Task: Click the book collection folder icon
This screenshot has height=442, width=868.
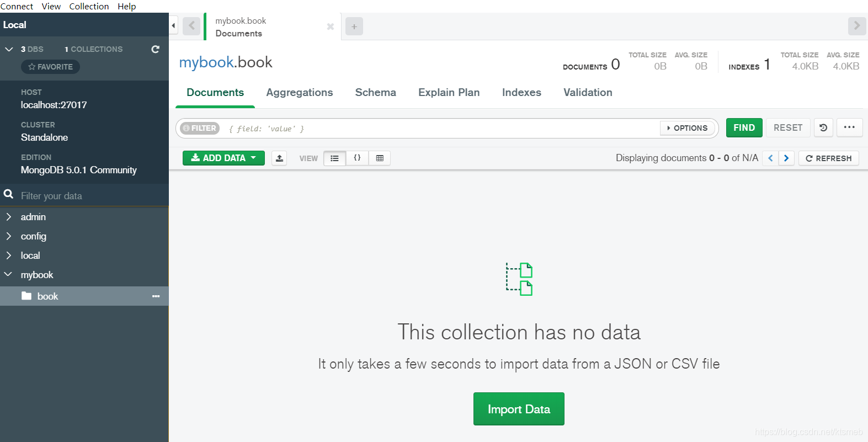Action: pyautogui.click(x=26, y=296)
